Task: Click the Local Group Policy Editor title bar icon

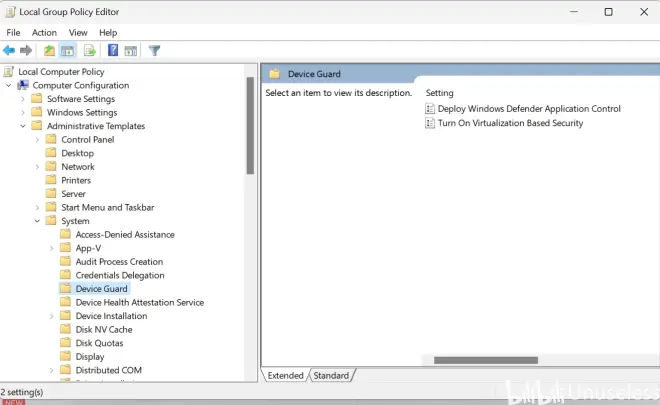Action: pos(10,12)
